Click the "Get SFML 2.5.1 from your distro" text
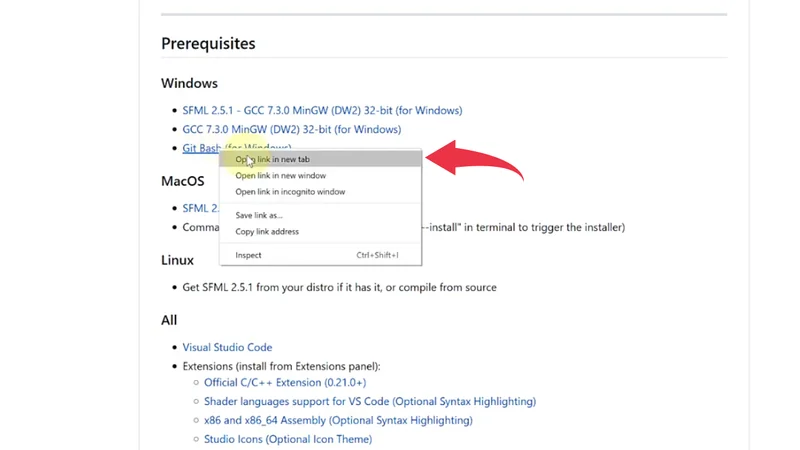The width and height of the screenshot is (800, 450). click(x=339, y=287)
